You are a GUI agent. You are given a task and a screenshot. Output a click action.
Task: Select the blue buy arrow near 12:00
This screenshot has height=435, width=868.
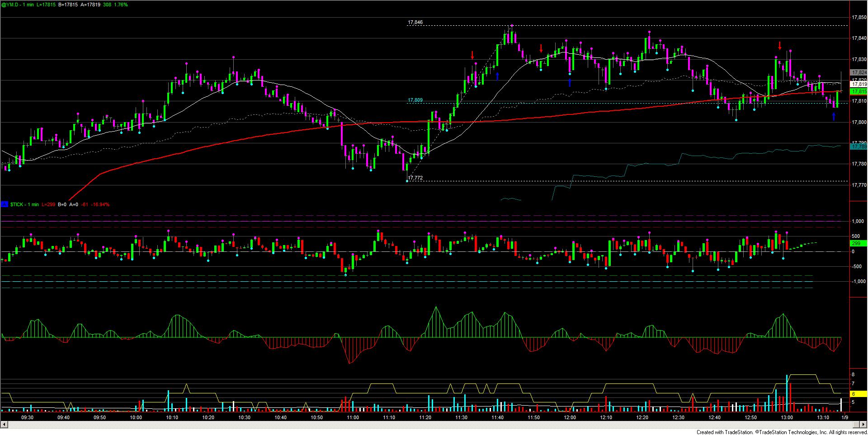coord(570,82)
